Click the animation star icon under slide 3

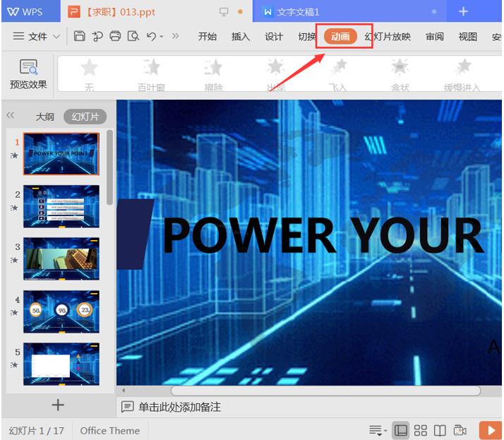pyautogui.click(x=14, y=260)
